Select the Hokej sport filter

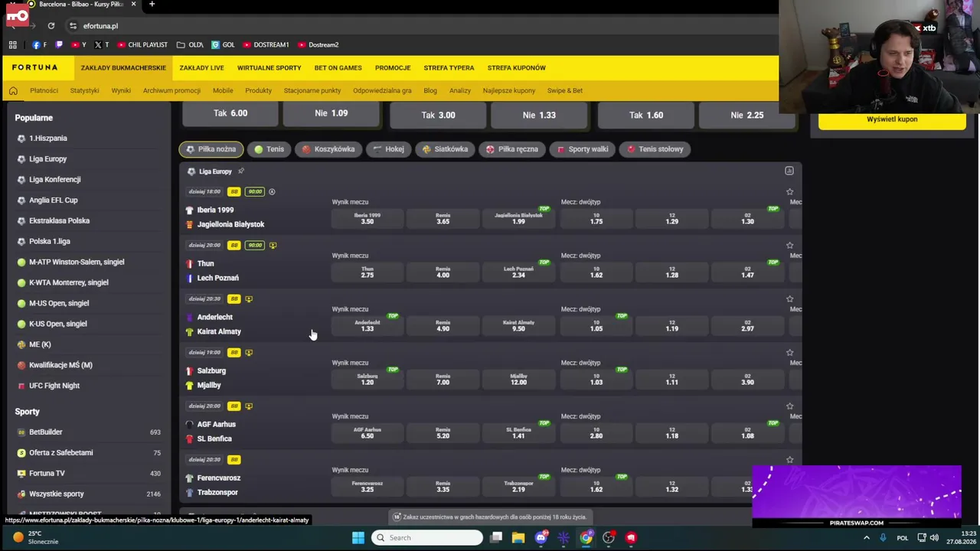pyautogui.click(x=388, y=149)
